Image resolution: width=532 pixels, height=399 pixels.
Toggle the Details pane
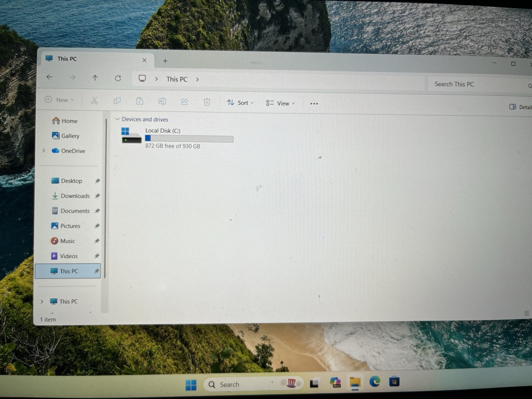[x=521, y=107]
